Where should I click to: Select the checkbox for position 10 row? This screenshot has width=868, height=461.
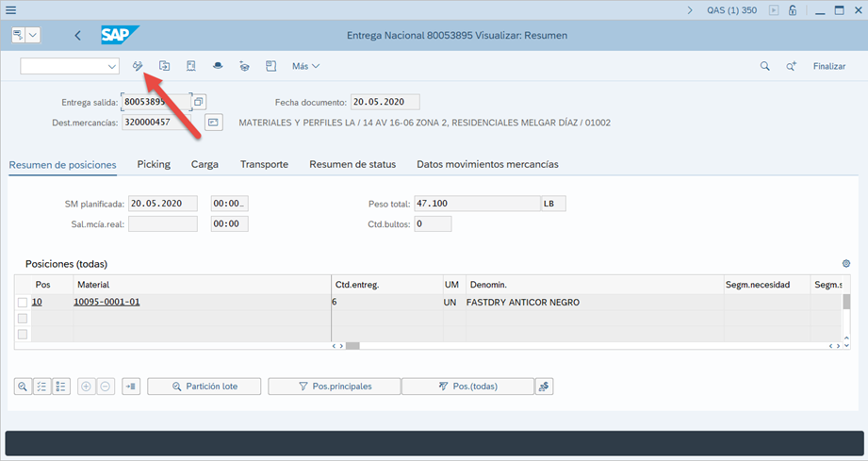coord(23,303)
